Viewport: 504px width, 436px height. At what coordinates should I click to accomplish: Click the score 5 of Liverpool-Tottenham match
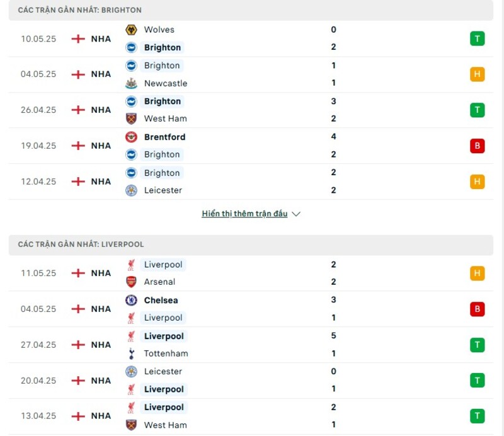tap(333, 336)
